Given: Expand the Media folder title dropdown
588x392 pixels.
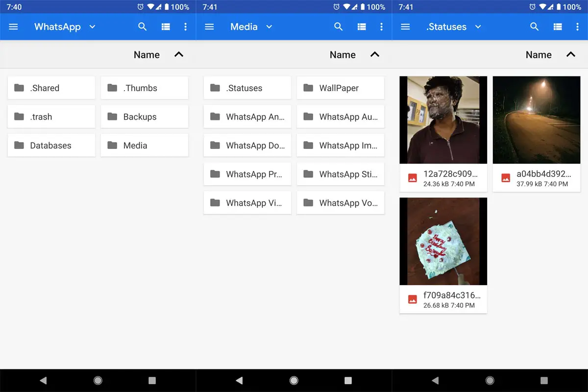Looking at the screenshot, I should pyautogui.click(x=269, y=27).
